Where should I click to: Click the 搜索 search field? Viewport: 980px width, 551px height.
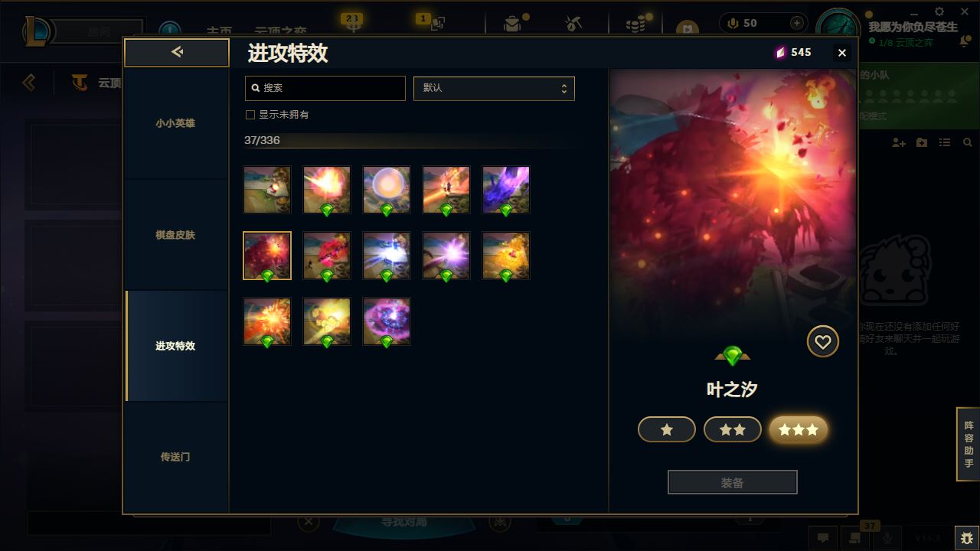pos(325,88)
